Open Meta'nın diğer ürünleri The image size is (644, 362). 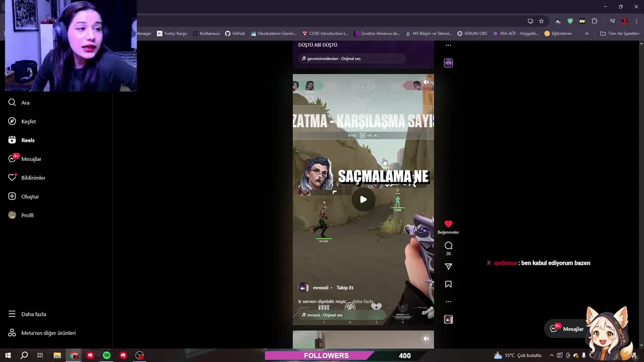[42, 333]
